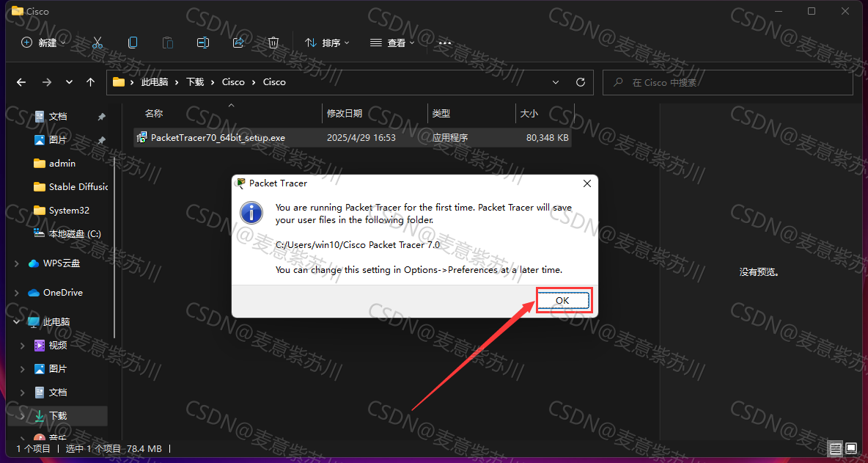Click 此电脑 in the address bar
The width and height of the screenshot is (868, 463).
point(155,82)
